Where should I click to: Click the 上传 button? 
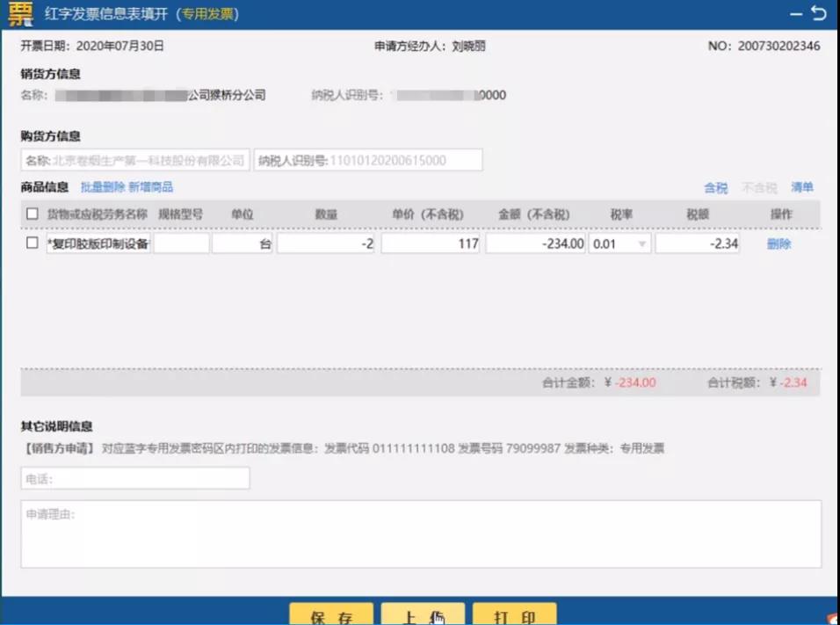(423, 614)
